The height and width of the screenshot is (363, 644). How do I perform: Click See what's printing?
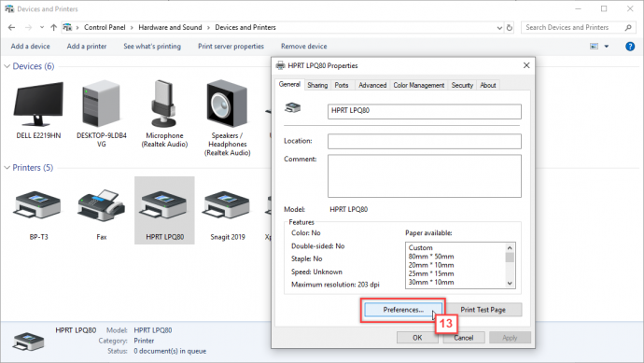152,47
